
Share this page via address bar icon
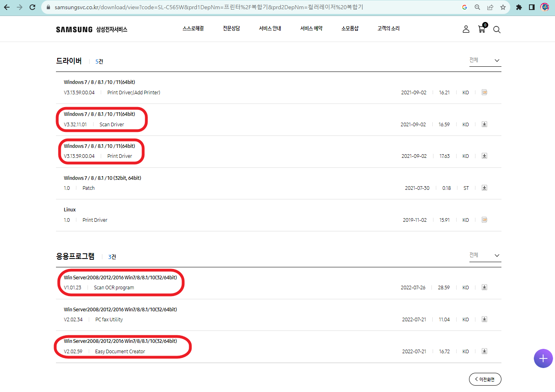490,7
